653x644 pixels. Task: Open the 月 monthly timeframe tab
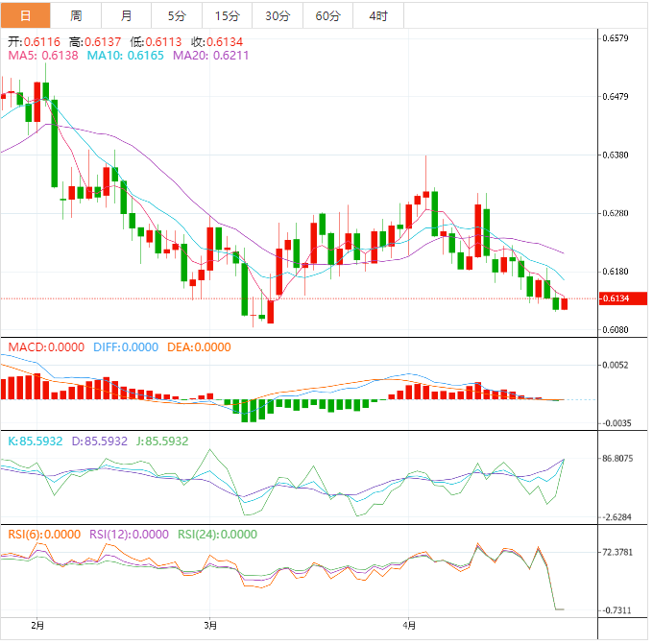pyautogui.click(x=127, y=15)
